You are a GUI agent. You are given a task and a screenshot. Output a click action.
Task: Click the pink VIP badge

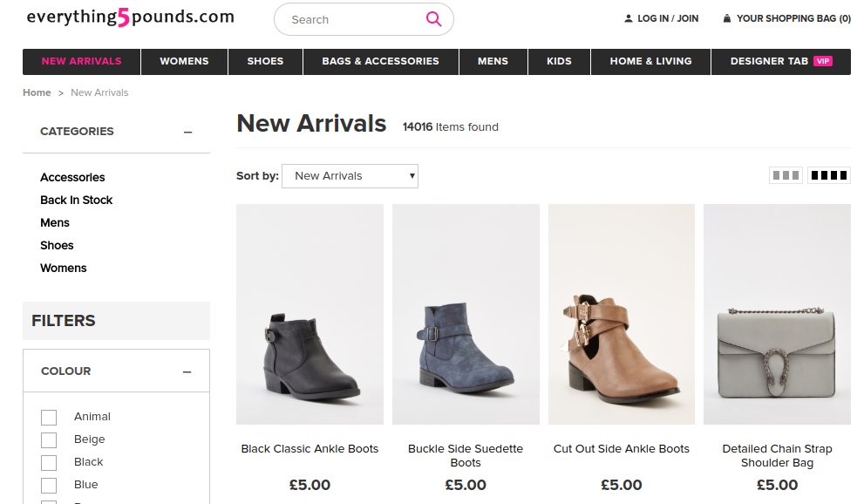tap(822, 61)
